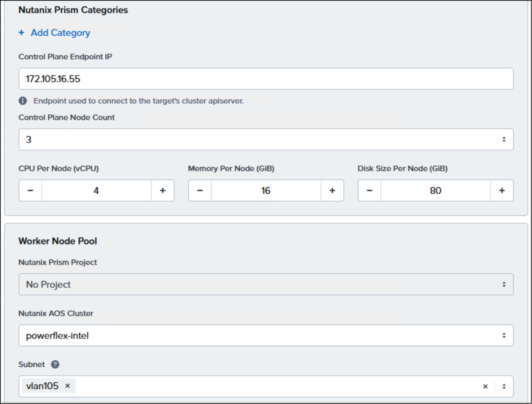Decrease Memory Per Node with minus button
532x404 pixels.
pos(200,191)
